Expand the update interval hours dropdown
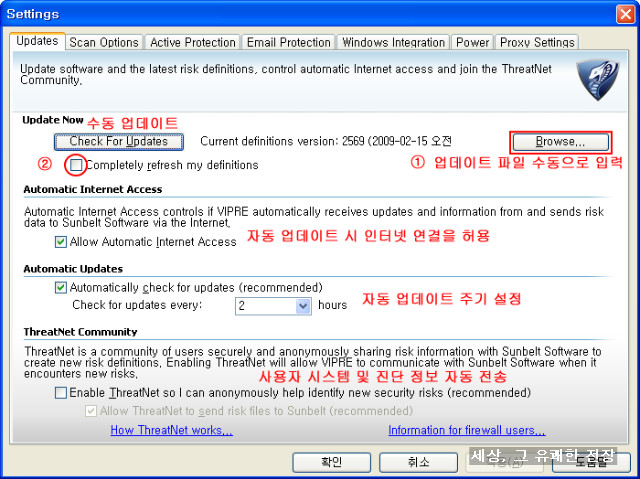 point(302,306)
